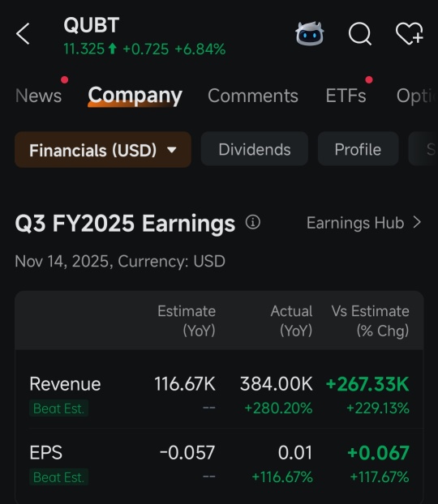Screen dimensions: 438x504
Task: Switch to the News tab
Action: pos(39,96)
